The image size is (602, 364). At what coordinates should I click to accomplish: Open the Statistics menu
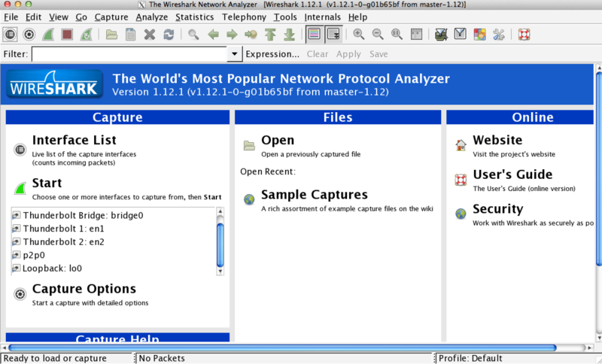195,17
